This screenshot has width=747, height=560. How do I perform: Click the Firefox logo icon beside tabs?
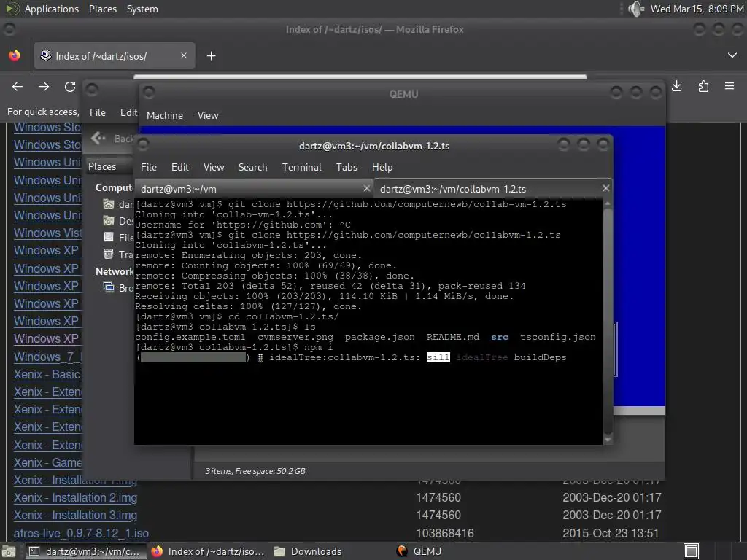pyautogui.click(x=15, y=55)
